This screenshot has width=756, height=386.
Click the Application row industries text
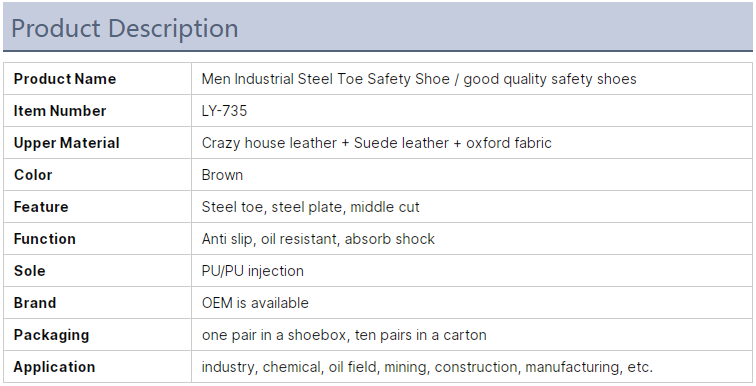pyautogui.click(x=427, y=367)
